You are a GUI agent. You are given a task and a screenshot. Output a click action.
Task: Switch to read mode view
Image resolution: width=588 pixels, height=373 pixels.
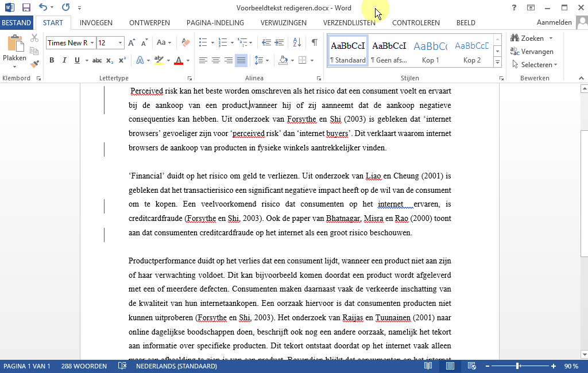(x=428, y=366)
